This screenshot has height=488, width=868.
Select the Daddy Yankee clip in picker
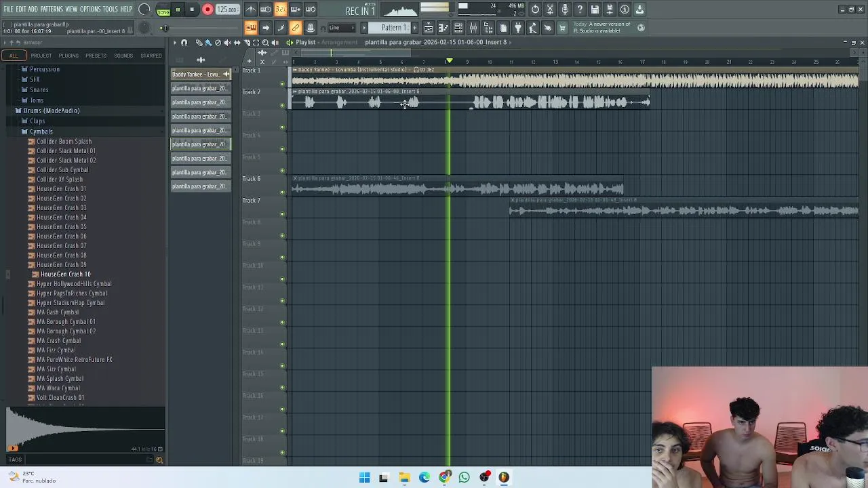(x=201, y=75)
